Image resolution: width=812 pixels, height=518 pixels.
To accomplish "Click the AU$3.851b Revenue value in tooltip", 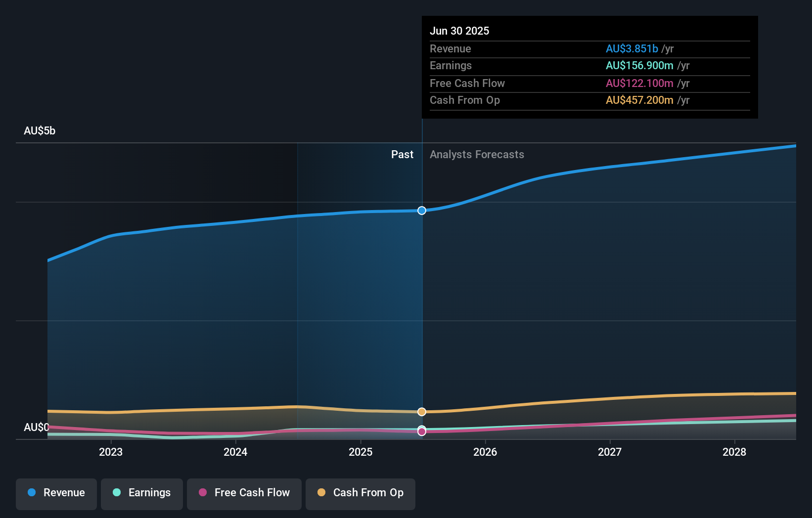I will (x=632, y=49).
